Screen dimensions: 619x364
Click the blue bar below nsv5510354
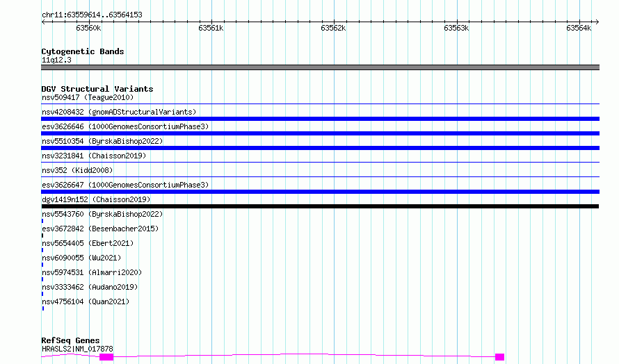pos(320,148)
